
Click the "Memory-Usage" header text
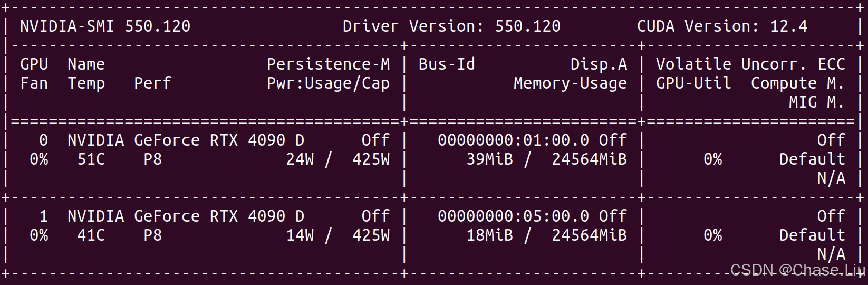[x=570, y=83]
